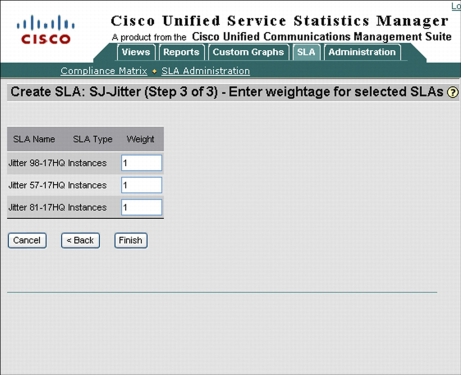Click the Cisco logo
The height and width of the screenshot is (376, 463).
(46, 30)
